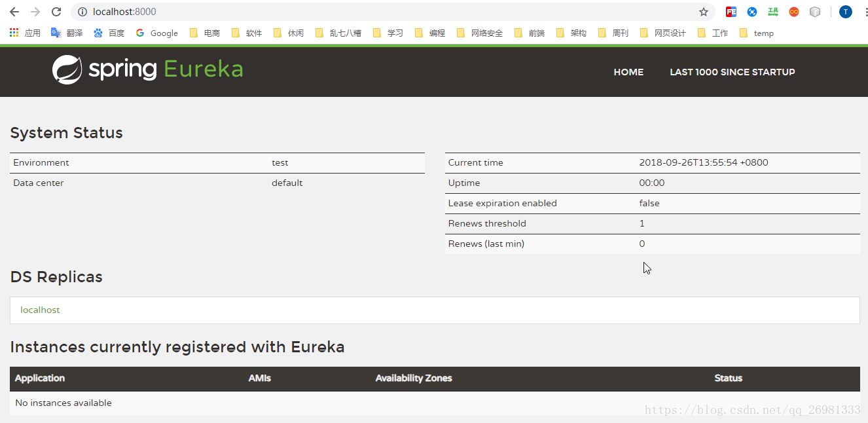
Task: Click the browser forward arrow
Action: tap(35, 12)
